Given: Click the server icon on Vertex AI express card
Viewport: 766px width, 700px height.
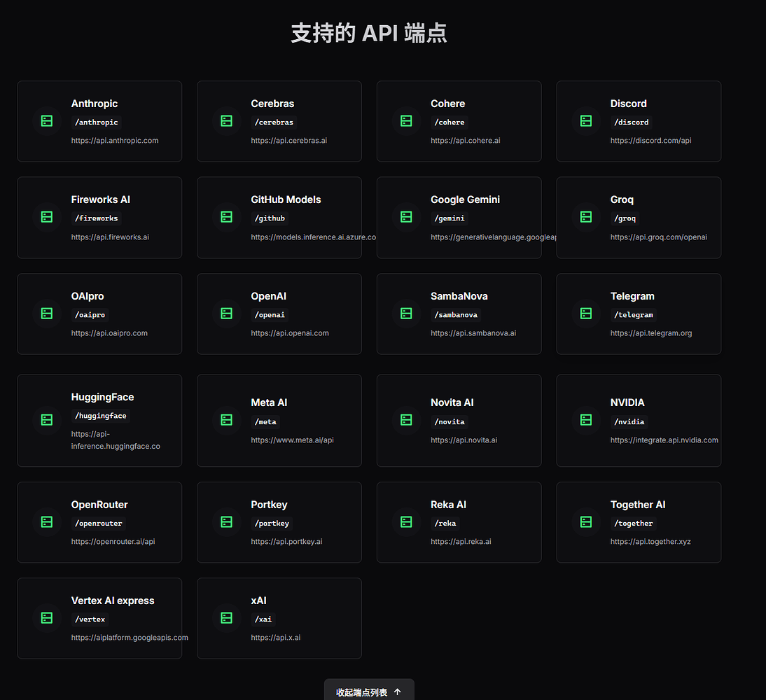Looking at the screenshot, I should pyautogui.click(x=47, y=618).
